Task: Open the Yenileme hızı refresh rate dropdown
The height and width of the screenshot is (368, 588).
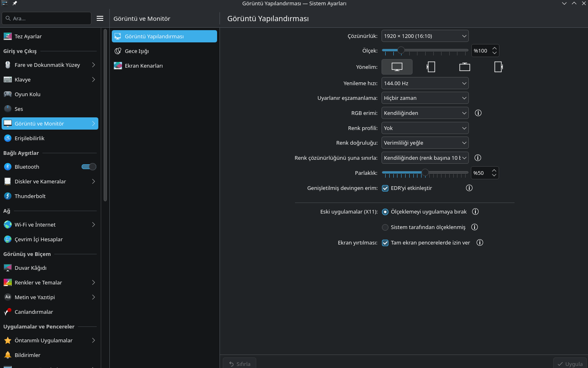Action: [425, 83]
